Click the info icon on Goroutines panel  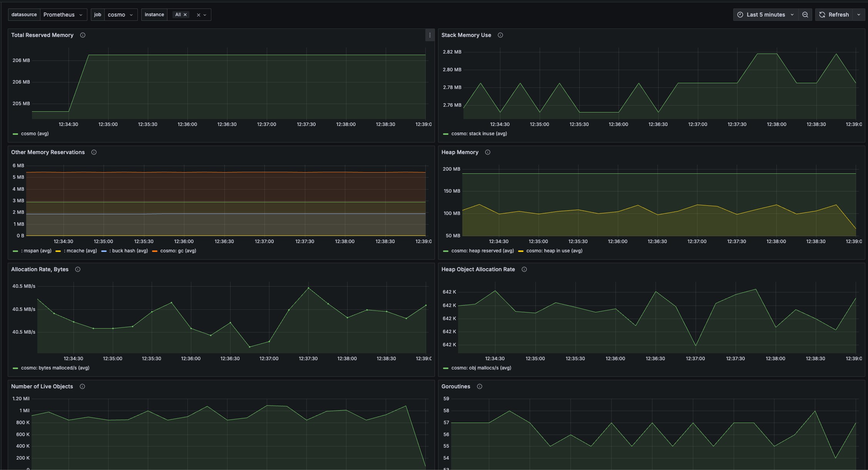point(480,386)
